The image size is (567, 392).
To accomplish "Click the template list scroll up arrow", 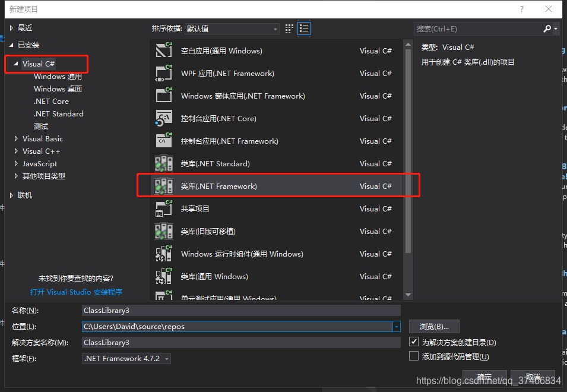I will click(x=408, y=45).
